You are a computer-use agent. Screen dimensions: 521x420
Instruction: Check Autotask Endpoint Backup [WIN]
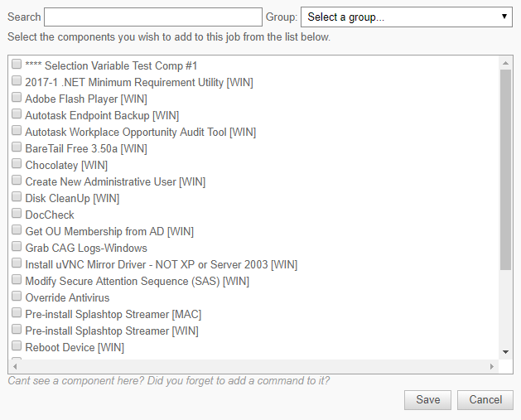(x=17, y=114)
